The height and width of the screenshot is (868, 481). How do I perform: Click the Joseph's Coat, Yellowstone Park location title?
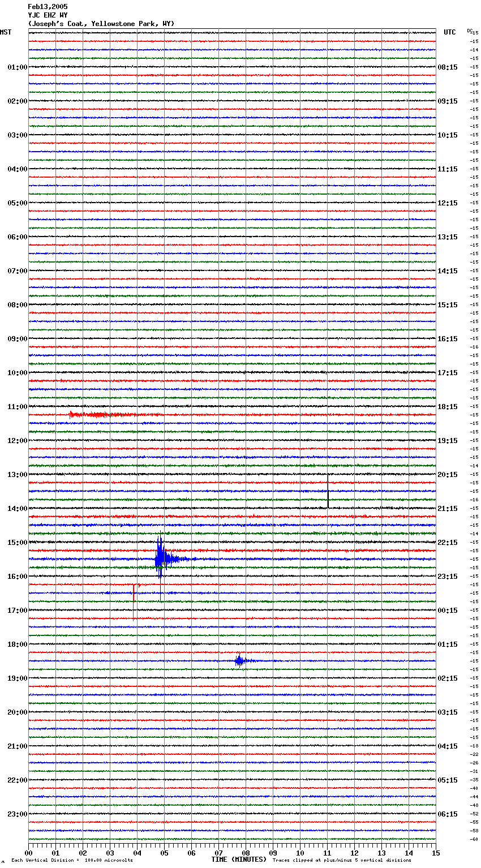coord(101,24)
